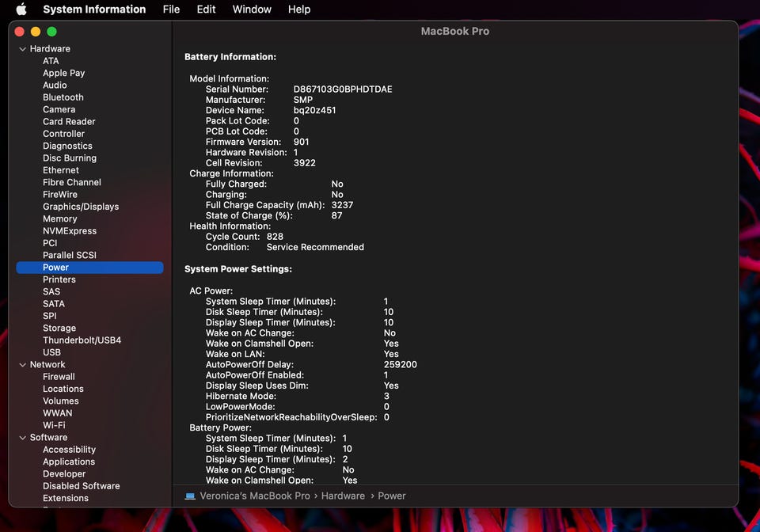Screen dimensions: 760x532
Task: Collapse the Hardware section chevron
Action: click(x=23, y=49)
